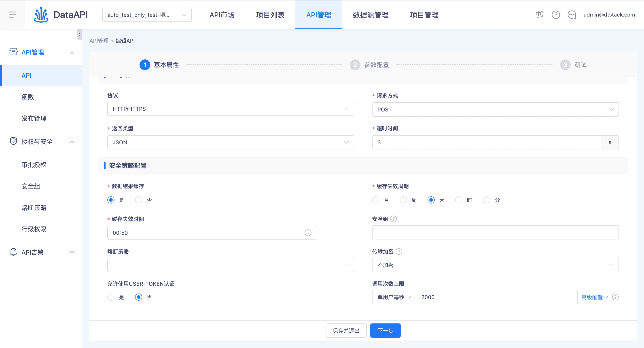644x348 pixels.
Task: Click step 1 基本属性 circle
Action: coord(145,65)
